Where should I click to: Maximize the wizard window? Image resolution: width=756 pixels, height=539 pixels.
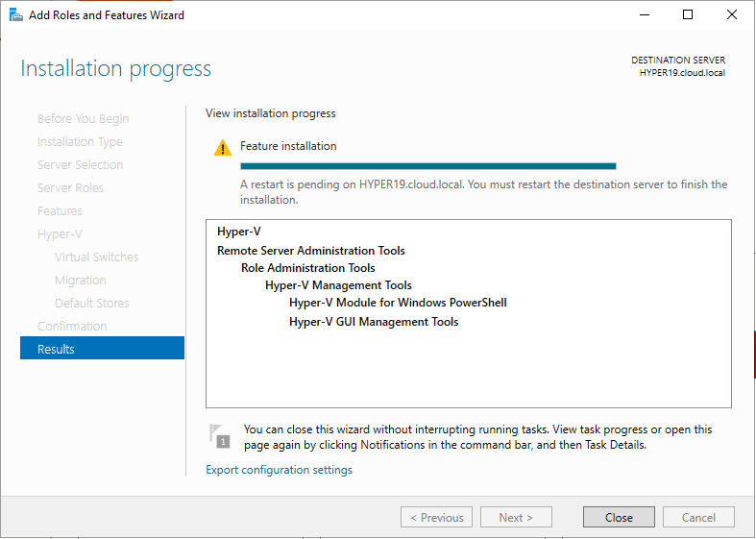pyautogui.click(x=688, y=14)
